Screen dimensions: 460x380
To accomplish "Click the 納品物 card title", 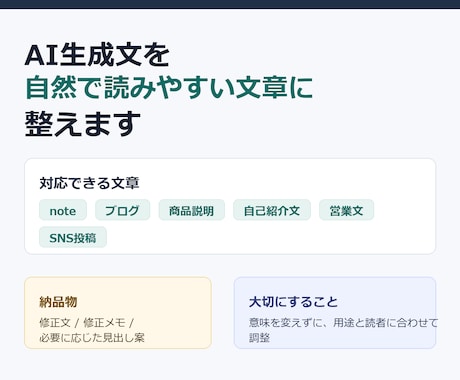I will click(x=58, y=302).
